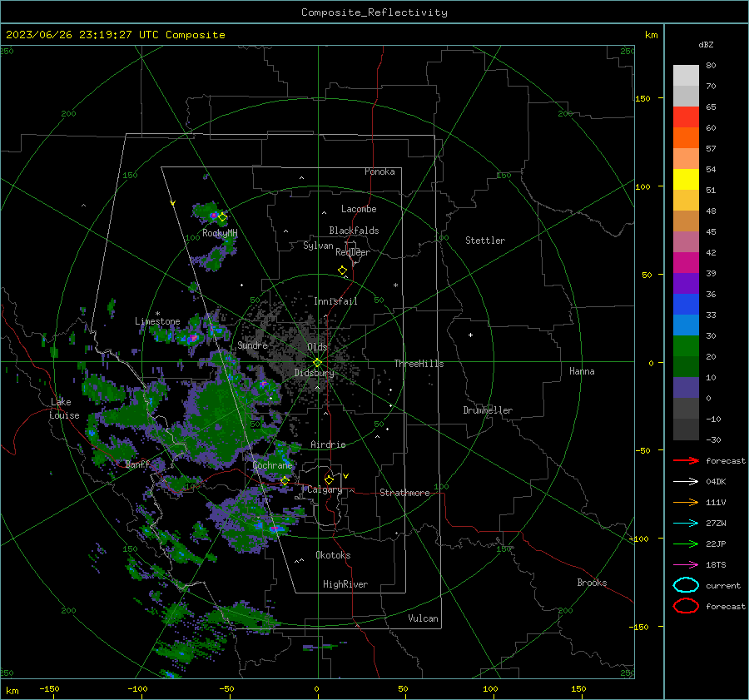Image resolution: width=749 pixels, height=700 pixels.
Task: Click the bright green swatch in dBZ scale
Action: click(x=686, y=346)
